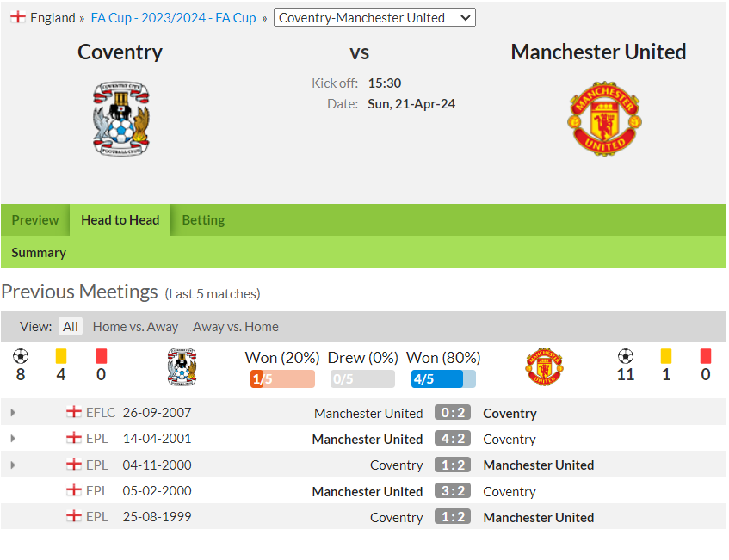The height and width of the screenshot is (560, 729).
Task: Click Manchester United's goals football icon
Action: coord(626,356)
